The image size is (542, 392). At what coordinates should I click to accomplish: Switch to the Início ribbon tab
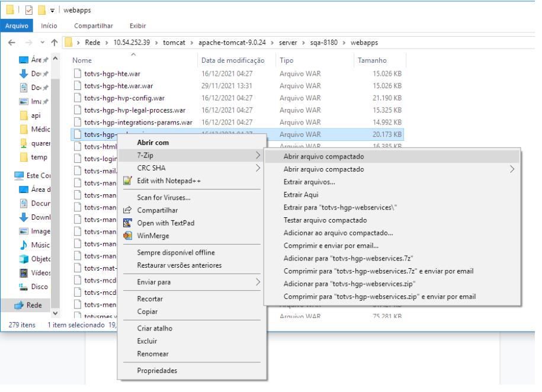pos(49,26)
